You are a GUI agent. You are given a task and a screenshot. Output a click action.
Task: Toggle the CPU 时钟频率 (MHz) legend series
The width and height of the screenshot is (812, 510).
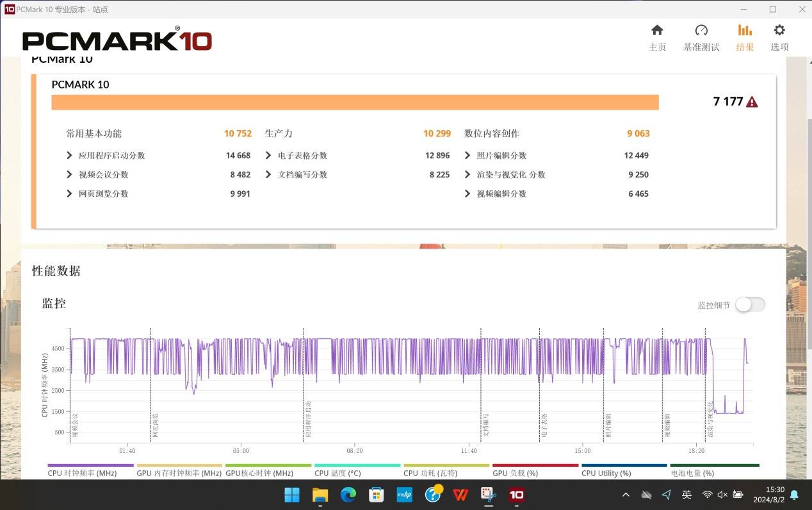pyautogui.click(x=82, y=473)
